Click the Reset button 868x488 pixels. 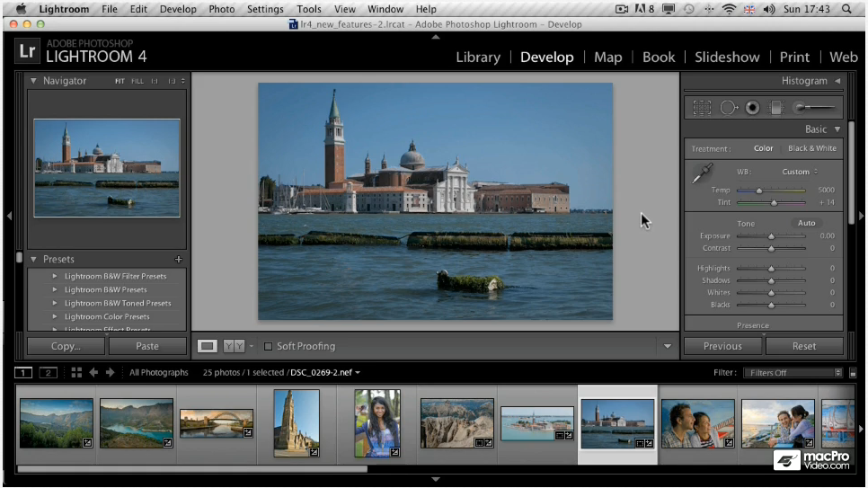(x=804, y=346)
